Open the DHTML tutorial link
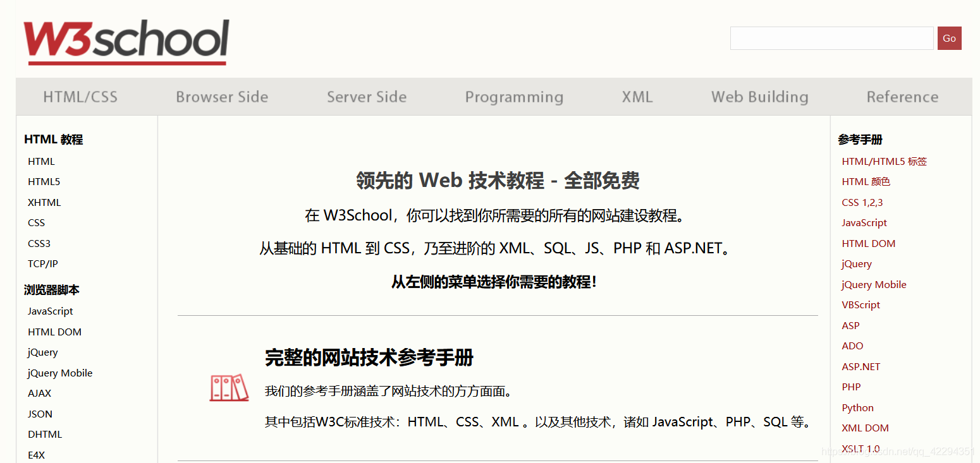Screen dimensions: 980x463 pyautogui.click(x=45, y=434)
